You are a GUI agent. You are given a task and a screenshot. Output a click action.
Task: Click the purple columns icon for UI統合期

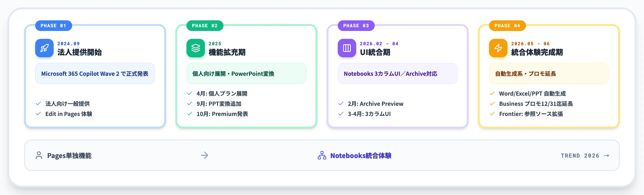[347, 48]
